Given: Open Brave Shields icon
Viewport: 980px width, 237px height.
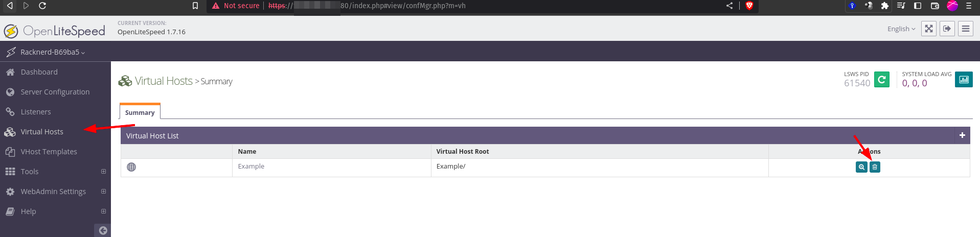Looking at the screenshot, I should tap(749, 6).
